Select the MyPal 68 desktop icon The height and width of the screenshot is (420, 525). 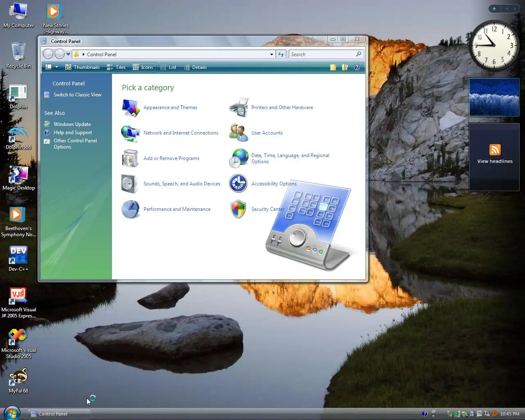[x=18, y=381]
